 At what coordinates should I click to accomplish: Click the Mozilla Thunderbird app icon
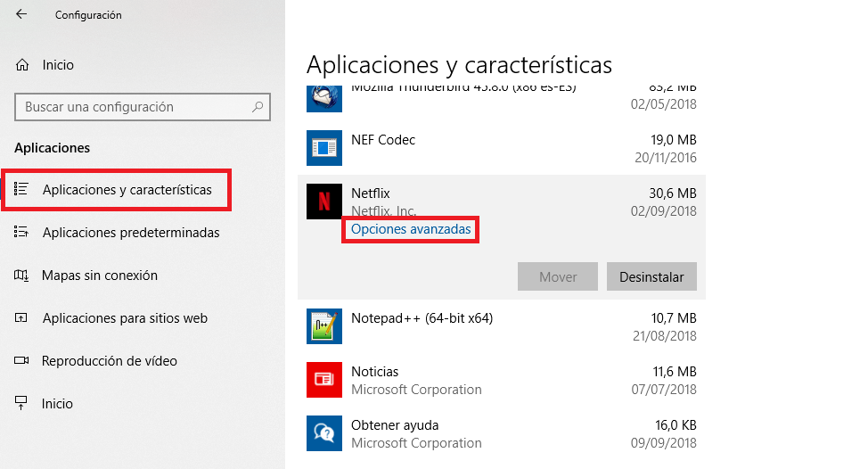click(x=324, y=99)
